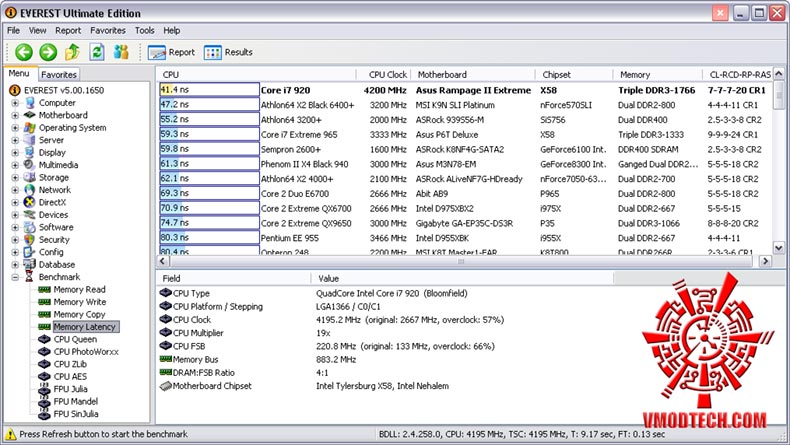Screen dimensions: 790x445
Task: Click the EVEREST v5.00.1650 root icon
Action: coord(15,90)
